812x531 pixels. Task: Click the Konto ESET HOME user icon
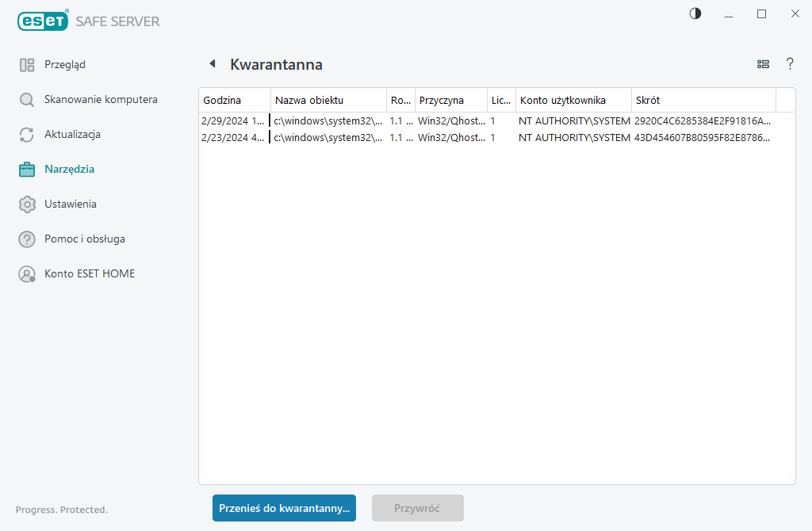(x=27, y=274)
